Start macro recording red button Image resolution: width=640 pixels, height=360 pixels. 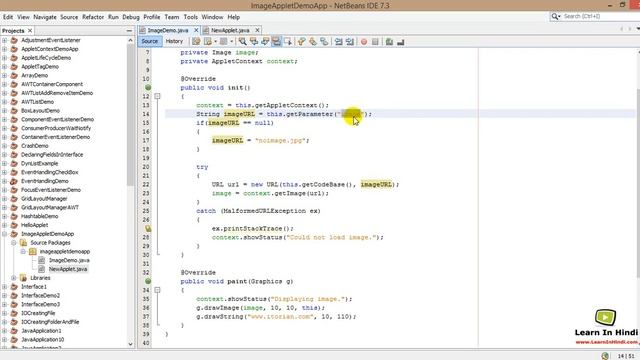coord(364,42)
